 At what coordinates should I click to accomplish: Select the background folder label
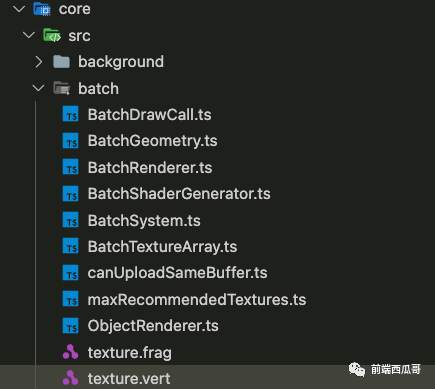coord(121,62)
